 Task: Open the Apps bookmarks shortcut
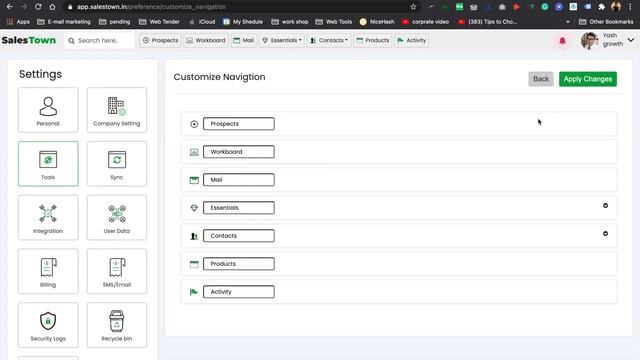point(18,22)
